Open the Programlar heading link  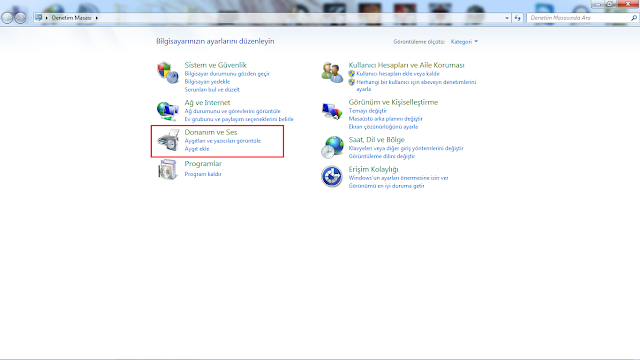pyautogui.click(x=203, y=164)
